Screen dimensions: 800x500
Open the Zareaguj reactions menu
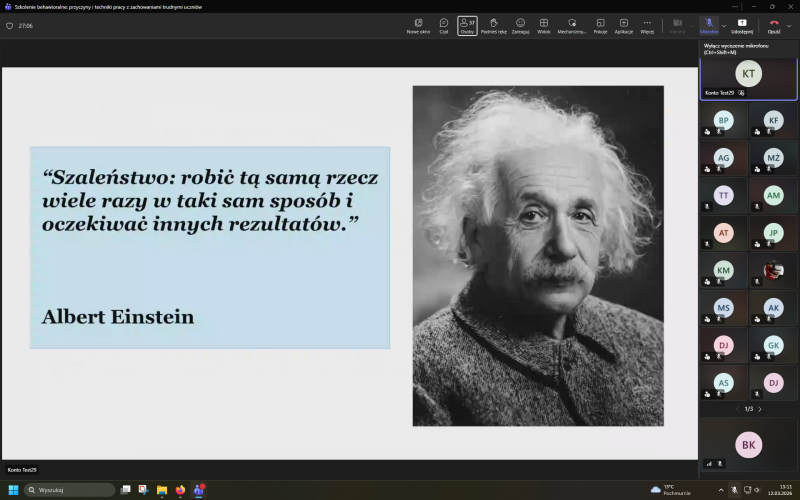point(520,25)
